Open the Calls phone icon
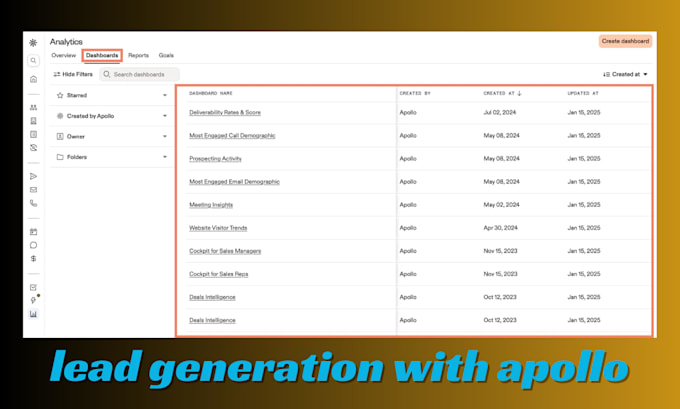The image size is (680, 409). click(33, 203)
